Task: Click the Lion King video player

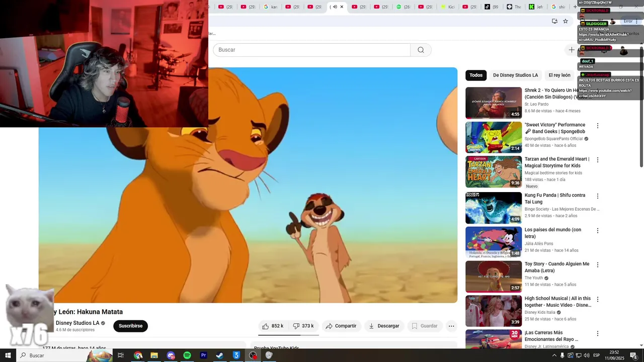Action: pos(248,185)
